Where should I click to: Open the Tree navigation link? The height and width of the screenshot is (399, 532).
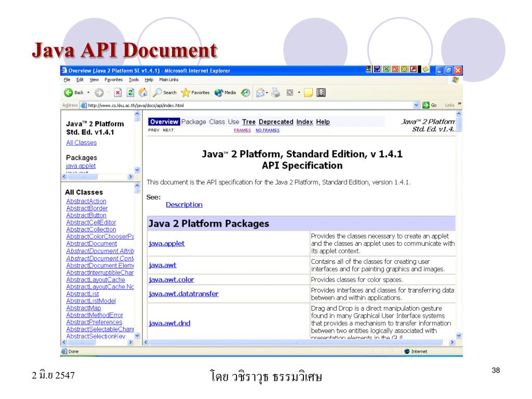coord(249,122)
